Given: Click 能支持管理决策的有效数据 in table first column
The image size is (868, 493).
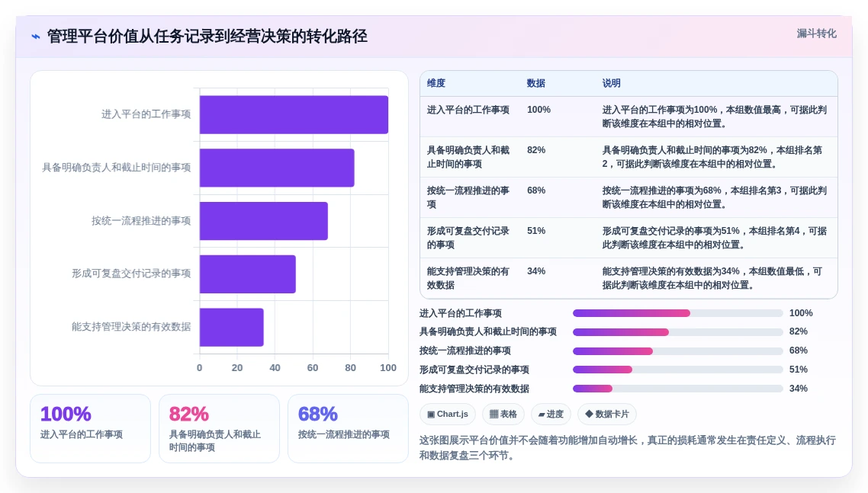Looking at the screenshot, I should (468, 278).
